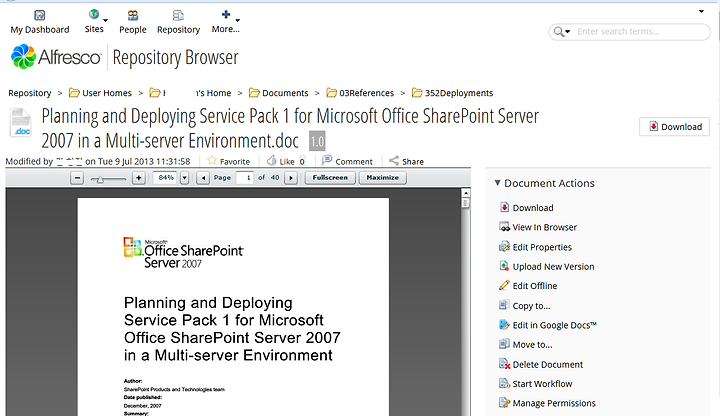Image resolution: width=720 pixels, height=416 pixels.
Task: Share the document link
Action: 406,161
